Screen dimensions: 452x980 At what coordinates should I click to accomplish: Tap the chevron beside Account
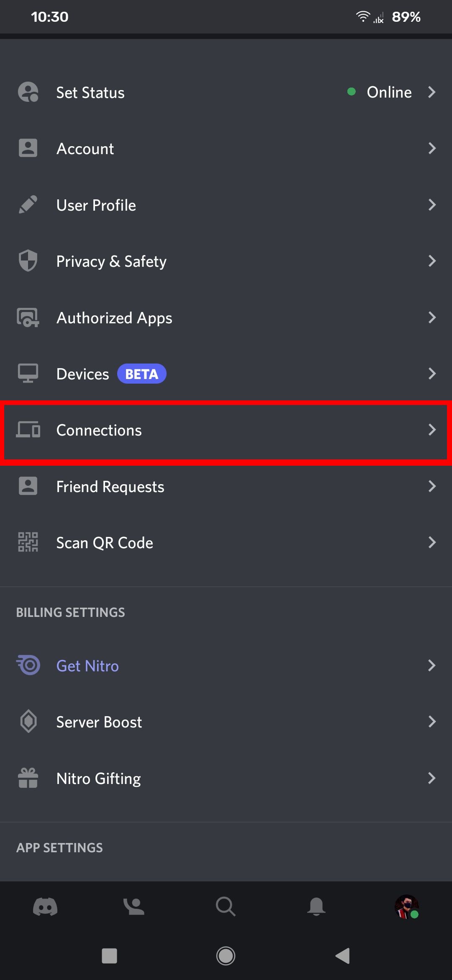(x=432, y=148)
